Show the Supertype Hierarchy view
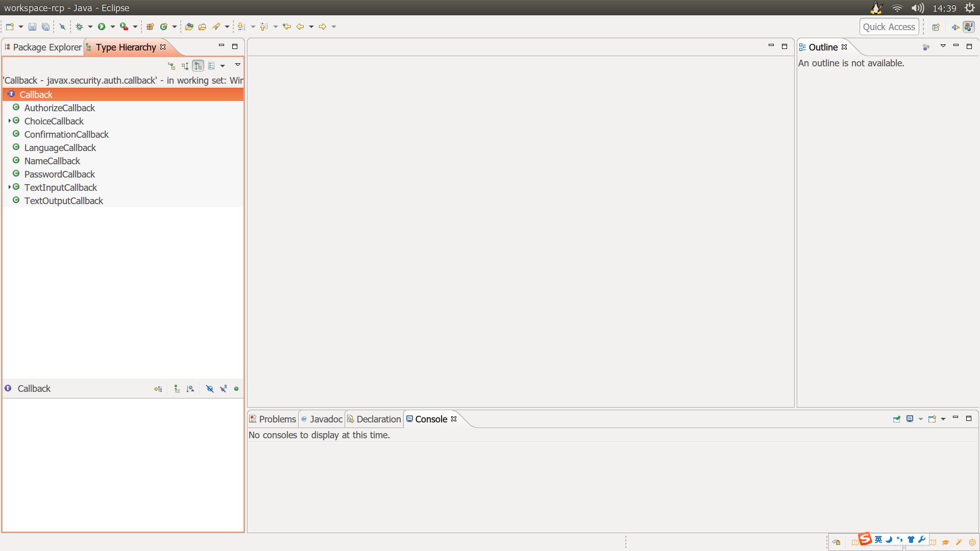Image resolution: width=980 pixels, height=551 pixels. pyautogui.click(x=185, y=66)
